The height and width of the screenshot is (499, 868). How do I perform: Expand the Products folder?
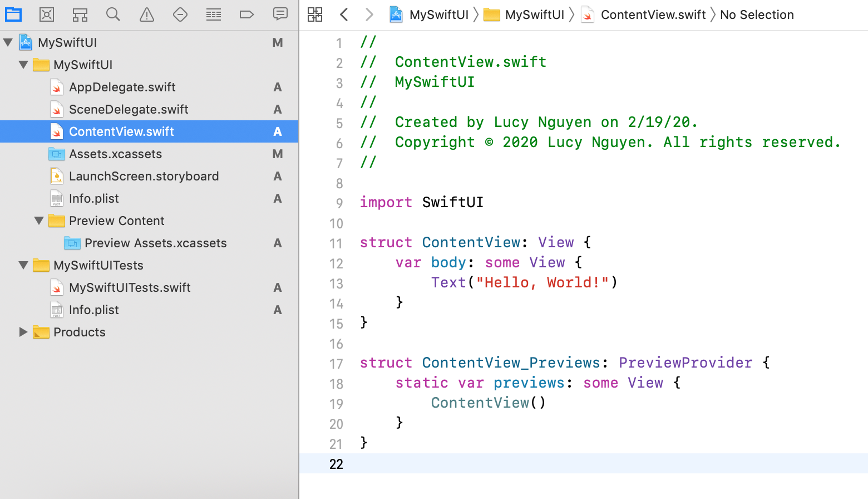23,332
